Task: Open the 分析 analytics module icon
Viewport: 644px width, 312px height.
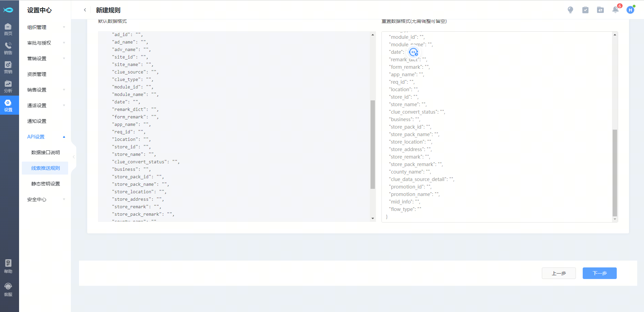Action: pyautogui.click(x=8, y=86)
